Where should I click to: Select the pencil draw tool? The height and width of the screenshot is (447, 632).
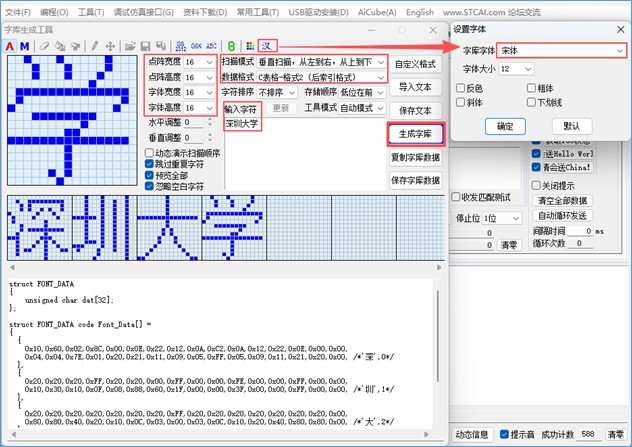tap(95, 46)
